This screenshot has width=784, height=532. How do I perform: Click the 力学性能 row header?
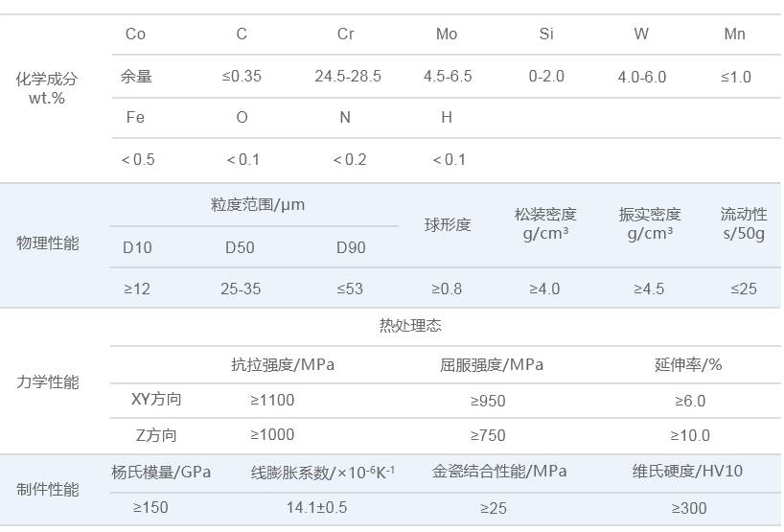47,382
